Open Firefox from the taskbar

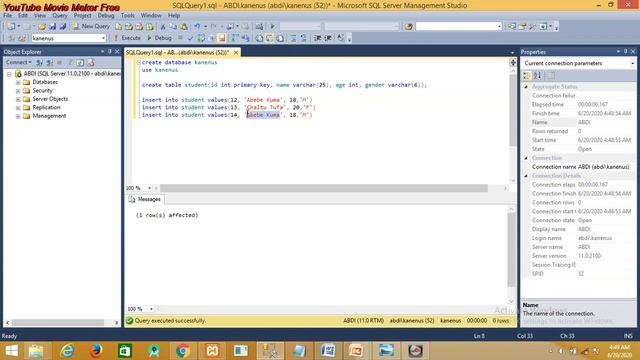pyautogui.click(x=96, y=351)
